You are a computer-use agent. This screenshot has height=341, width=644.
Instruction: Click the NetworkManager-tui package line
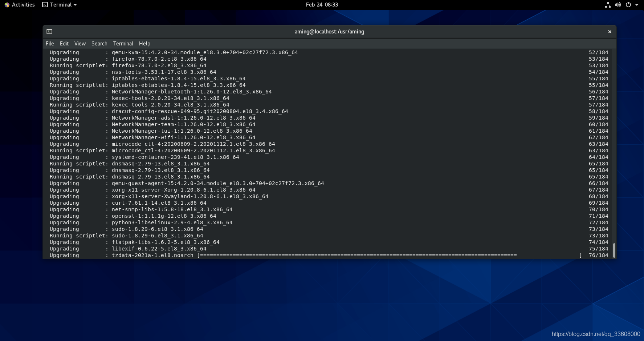329,131
